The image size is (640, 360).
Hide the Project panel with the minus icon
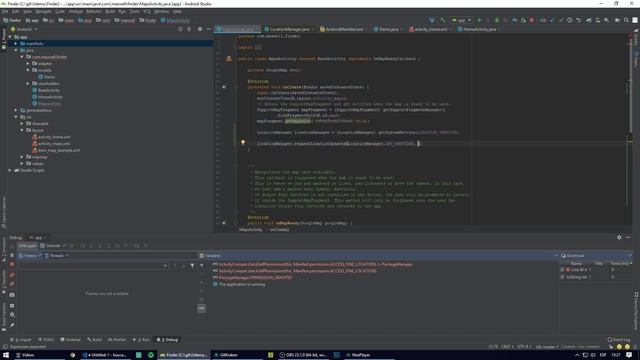tap(209, 29)
